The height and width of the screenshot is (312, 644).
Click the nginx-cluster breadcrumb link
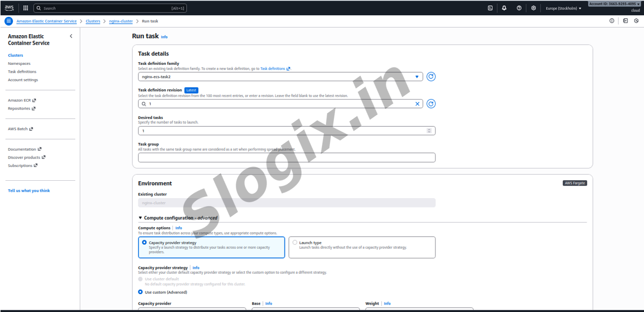121,21
